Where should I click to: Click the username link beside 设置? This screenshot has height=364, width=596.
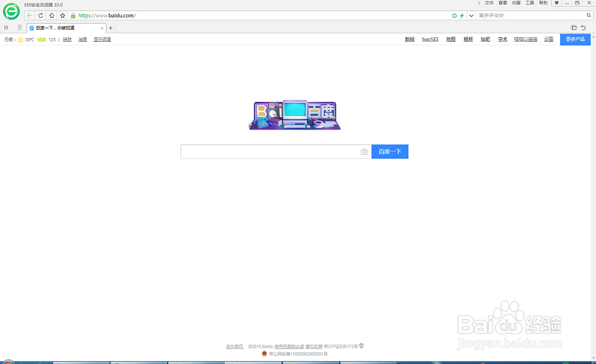pyautogui.click(x=526, y=39)
